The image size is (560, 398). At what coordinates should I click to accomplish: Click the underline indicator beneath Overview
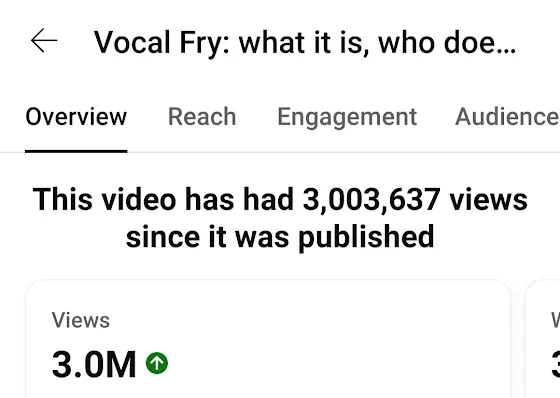76,151
